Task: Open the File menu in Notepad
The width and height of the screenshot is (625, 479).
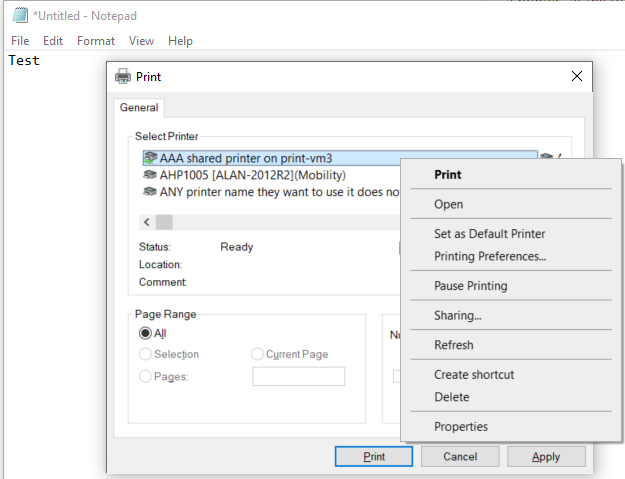Action: point(20,41)
